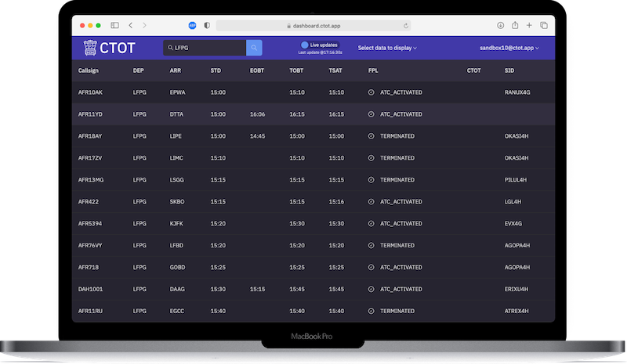Click the privacy shield icon

point(206,26)
